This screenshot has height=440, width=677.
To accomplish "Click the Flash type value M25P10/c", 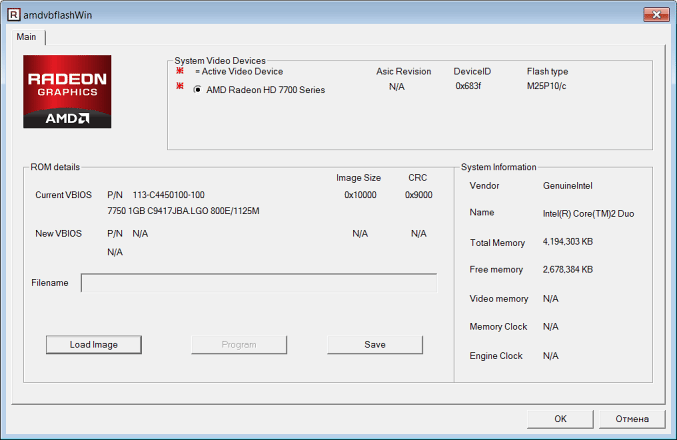I will click(546, 86).
